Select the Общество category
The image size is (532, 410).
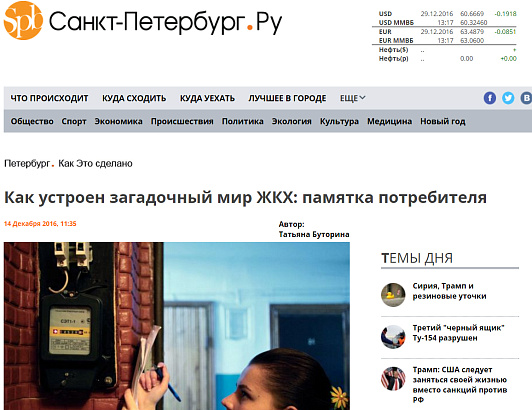tap(32, 121)
